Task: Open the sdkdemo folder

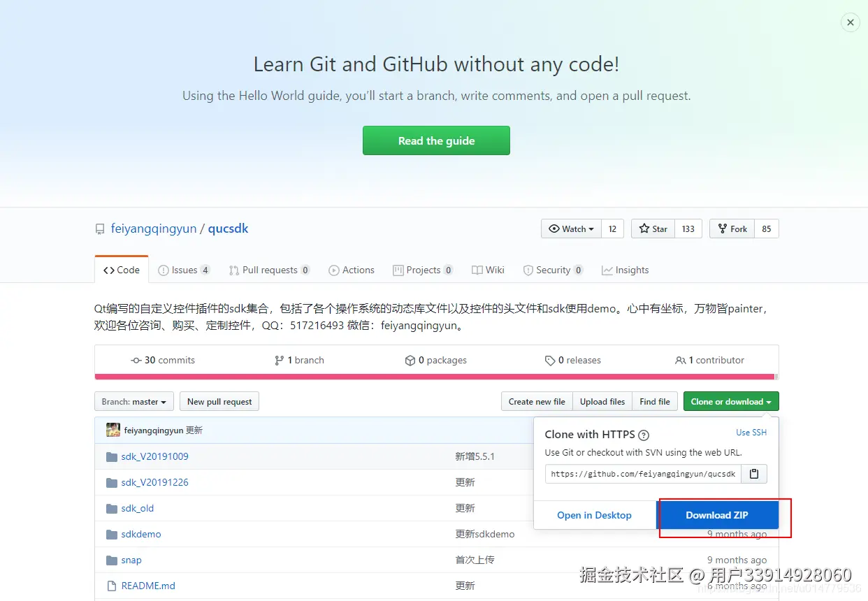Action: pos(141,534)
